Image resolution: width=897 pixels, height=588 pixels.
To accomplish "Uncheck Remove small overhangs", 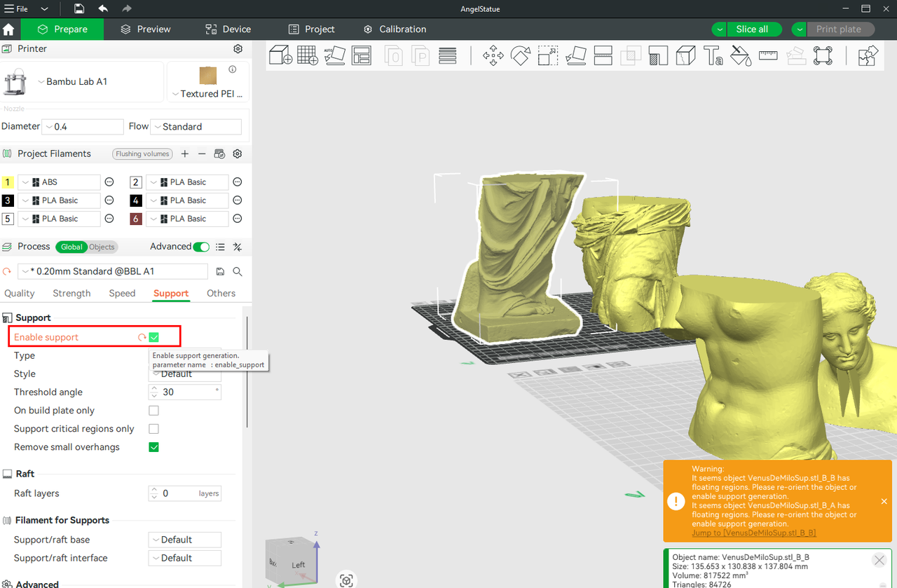I will coord(153,447).
